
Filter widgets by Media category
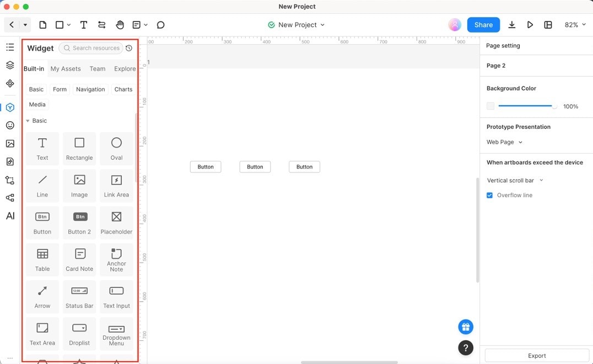(x=37, y=104)
